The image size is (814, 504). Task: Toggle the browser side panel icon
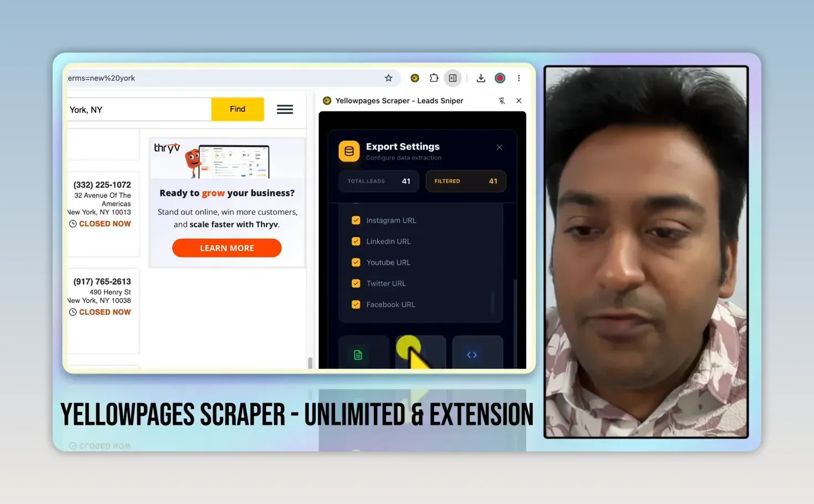[453, 78]
